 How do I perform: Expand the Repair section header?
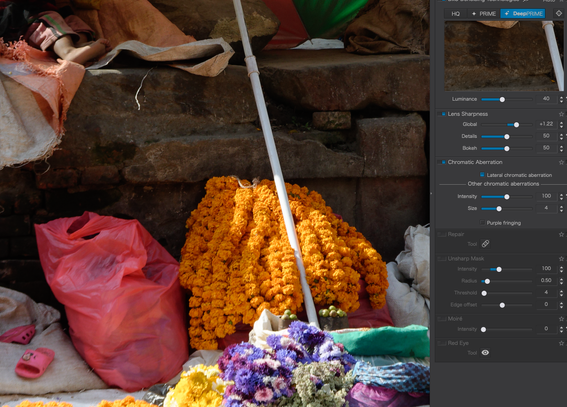(456, 235)
